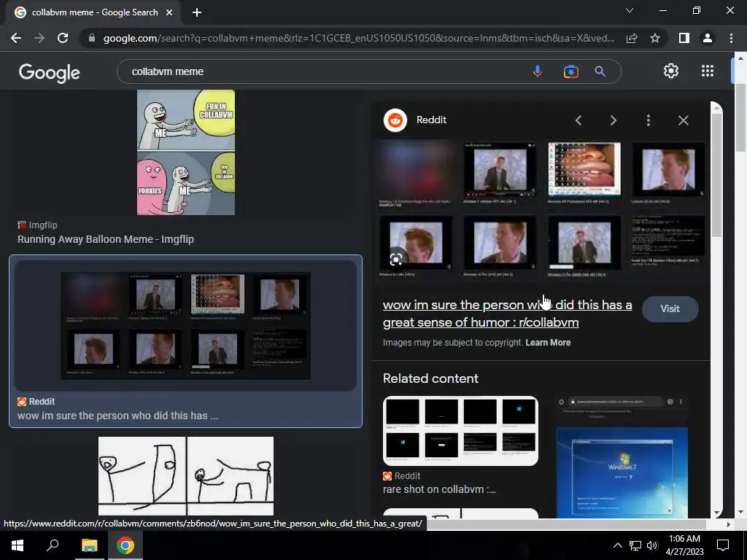Viewport: 747px width, 560px height.
Task: Search inside the image with Lens icon
Action: click(396, 259)
